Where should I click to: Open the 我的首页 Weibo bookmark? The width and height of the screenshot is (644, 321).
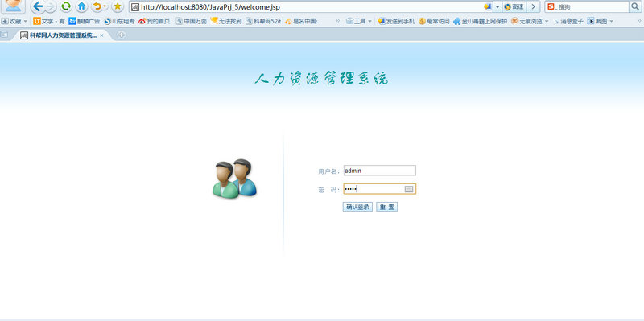[x=154, y=21]
